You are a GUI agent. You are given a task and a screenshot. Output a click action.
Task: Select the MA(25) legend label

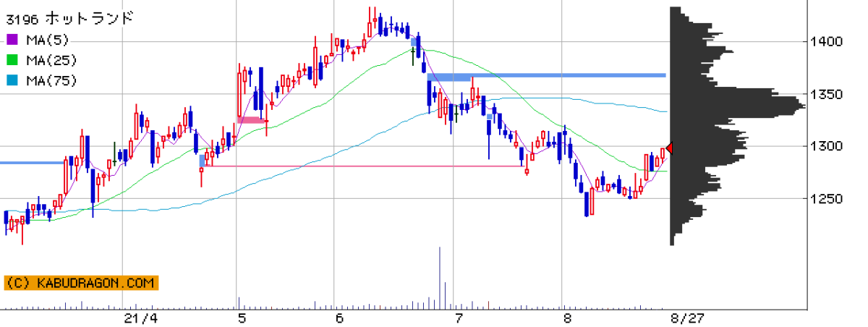tap(51, 60)
